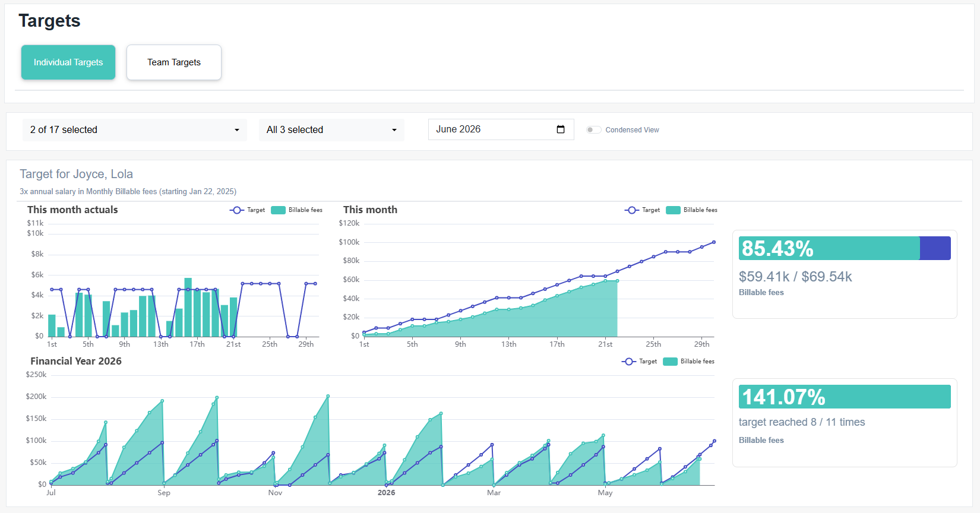Click the 'Target for Joyce, Lola' heading
Viewport: 980px width, 513px height.
point(76,174)
